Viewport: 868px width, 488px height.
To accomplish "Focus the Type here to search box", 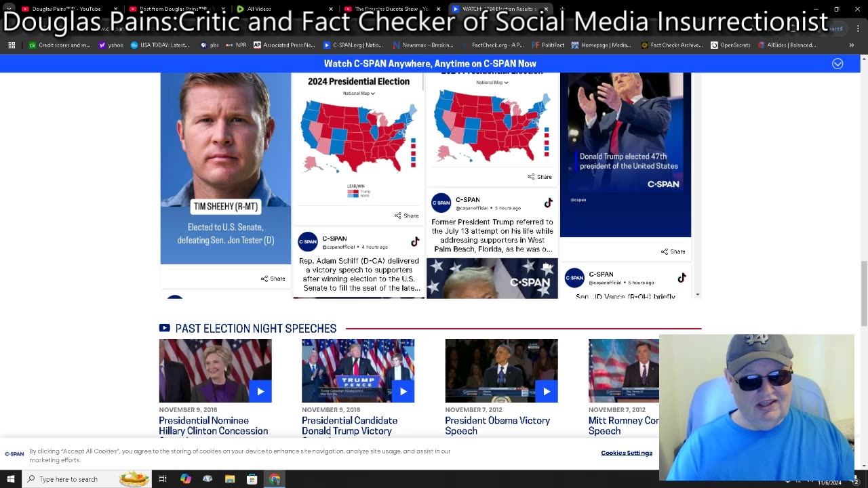I will 88,479.
